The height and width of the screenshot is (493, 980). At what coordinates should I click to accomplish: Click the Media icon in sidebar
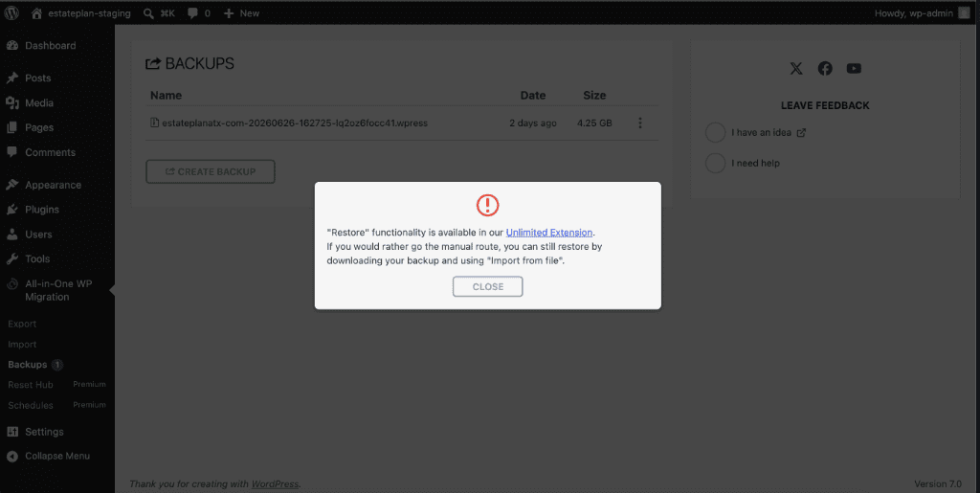(x=11, y=103)
